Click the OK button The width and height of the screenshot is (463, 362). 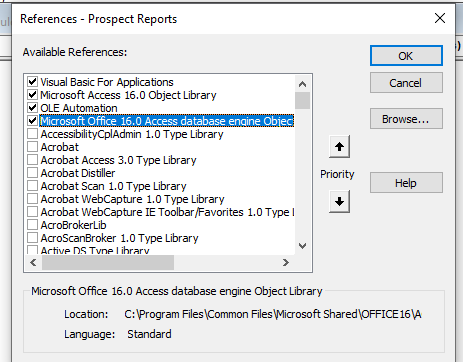406,56
